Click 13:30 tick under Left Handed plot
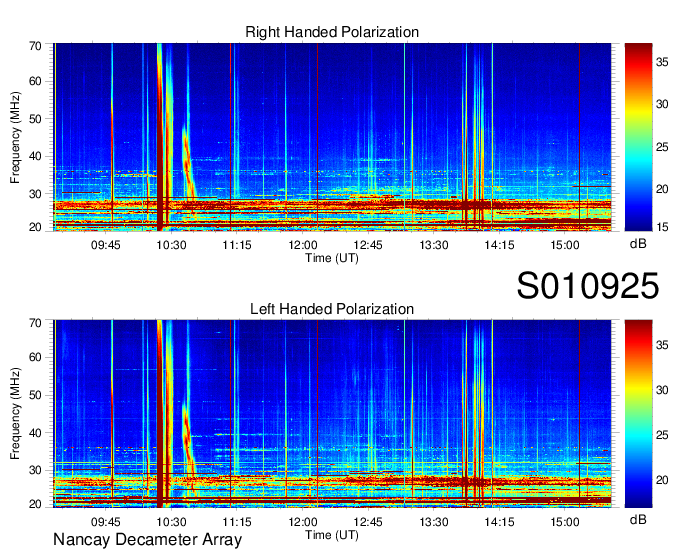 point(434,522)
